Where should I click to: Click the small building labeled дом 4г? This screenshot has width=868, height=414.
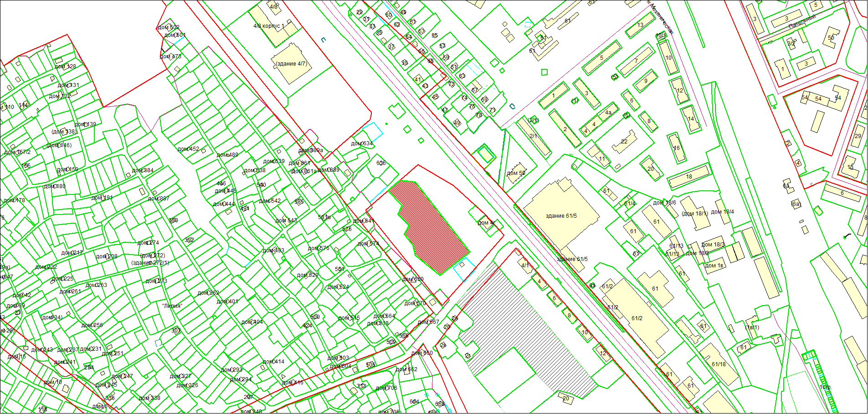486,223
